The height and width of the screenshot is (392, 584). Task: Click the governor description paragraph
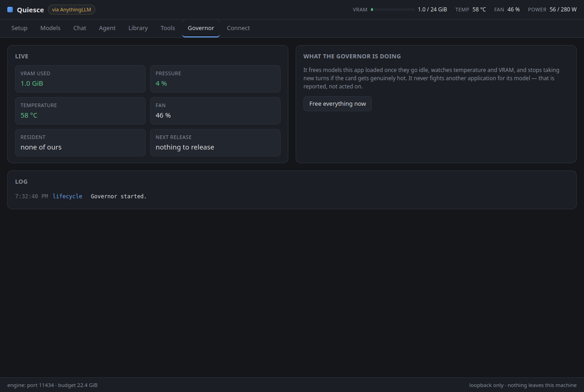[x=432, y=78]
